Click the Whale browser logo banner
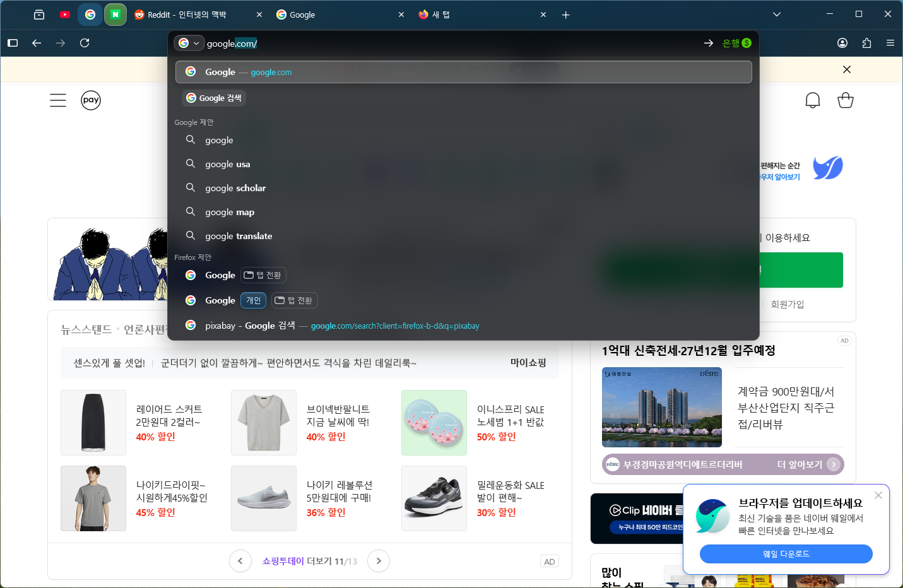Image resolution: width=903 pixels, height=588 pixels. (x=828, y=168)
